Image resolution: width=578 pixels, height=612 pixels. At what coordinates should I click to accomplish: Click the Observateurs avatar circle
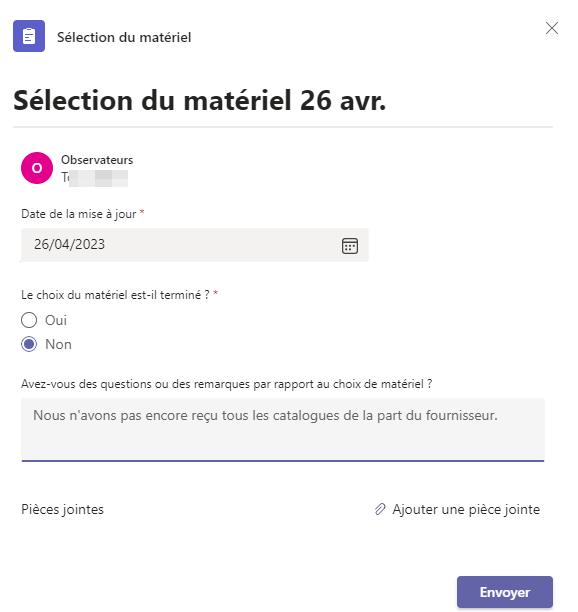37,168
